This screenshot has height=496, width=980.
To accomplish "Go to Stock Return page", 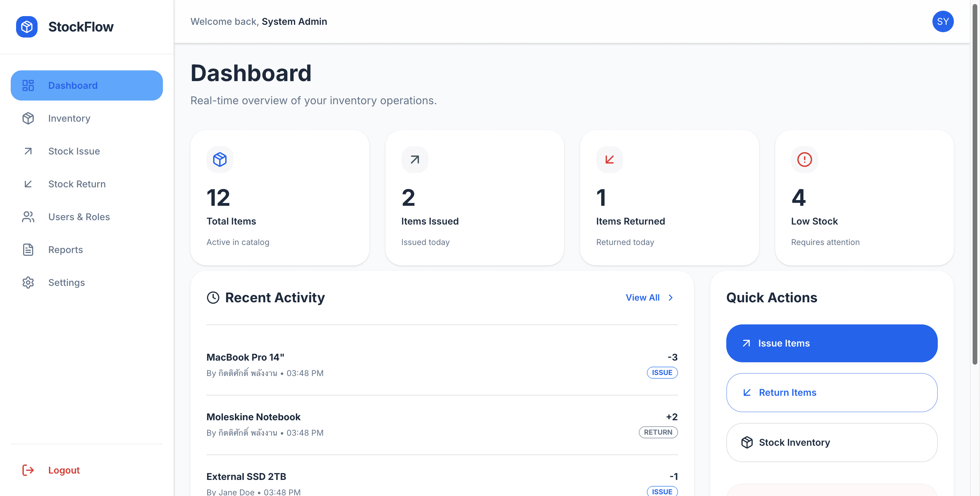I will point(87,184).
